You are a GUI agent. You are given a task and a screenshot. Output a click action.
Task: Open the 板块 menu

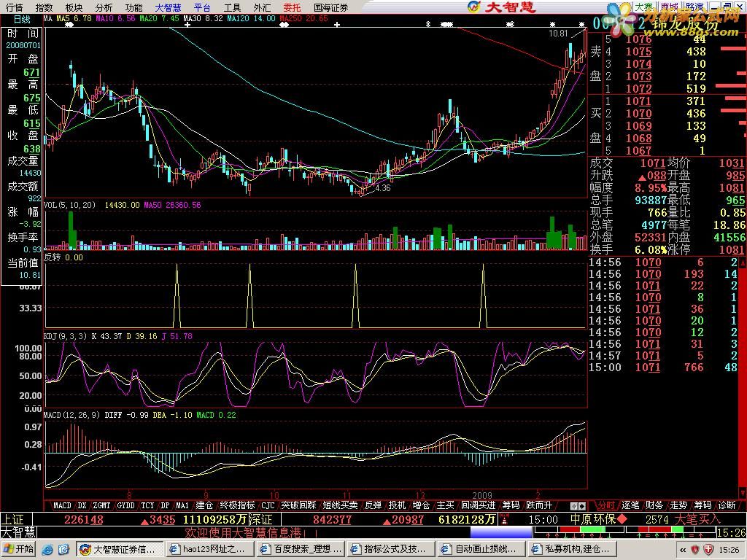click(x=74, y=7)
